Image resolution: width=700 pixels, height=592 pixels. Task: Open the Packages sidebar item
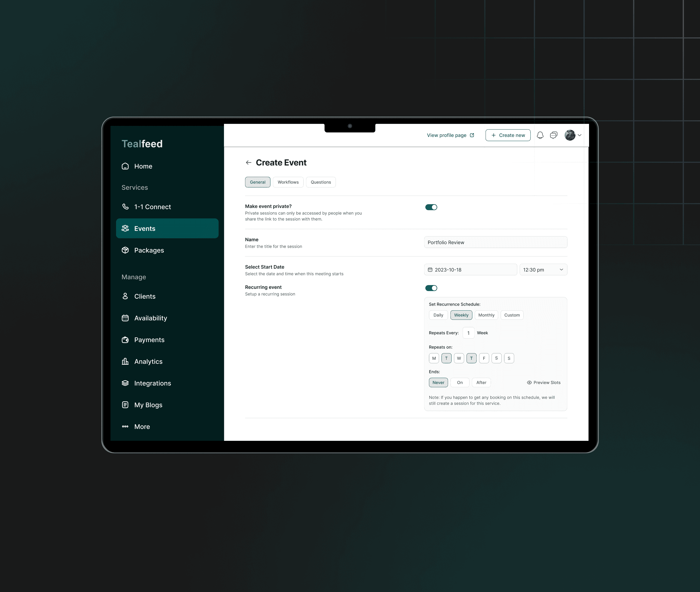pos(149,250)
